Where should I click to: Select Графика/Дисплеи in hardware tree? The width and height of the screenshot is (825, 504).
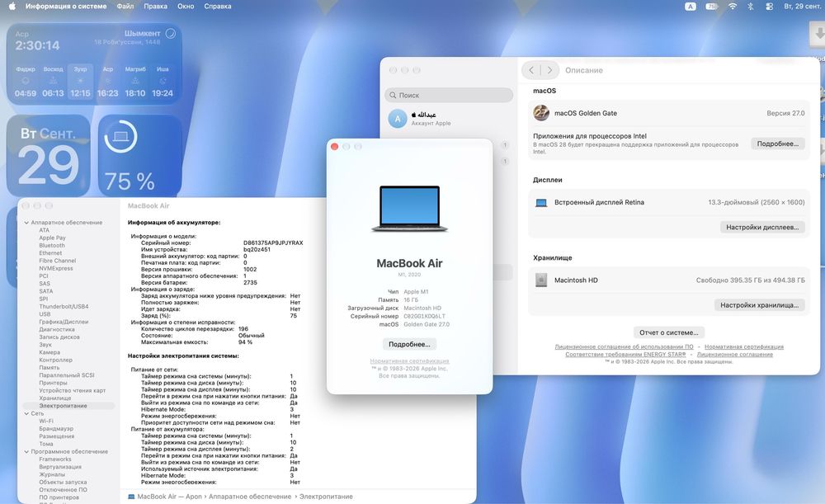coord(64,322)
